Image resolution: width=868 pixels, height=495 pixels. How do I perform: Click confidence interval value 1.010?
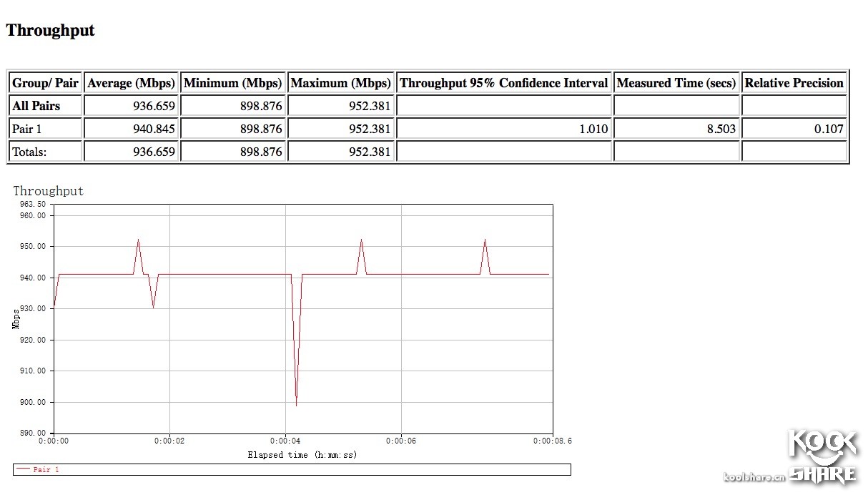[x=595, y=129]
